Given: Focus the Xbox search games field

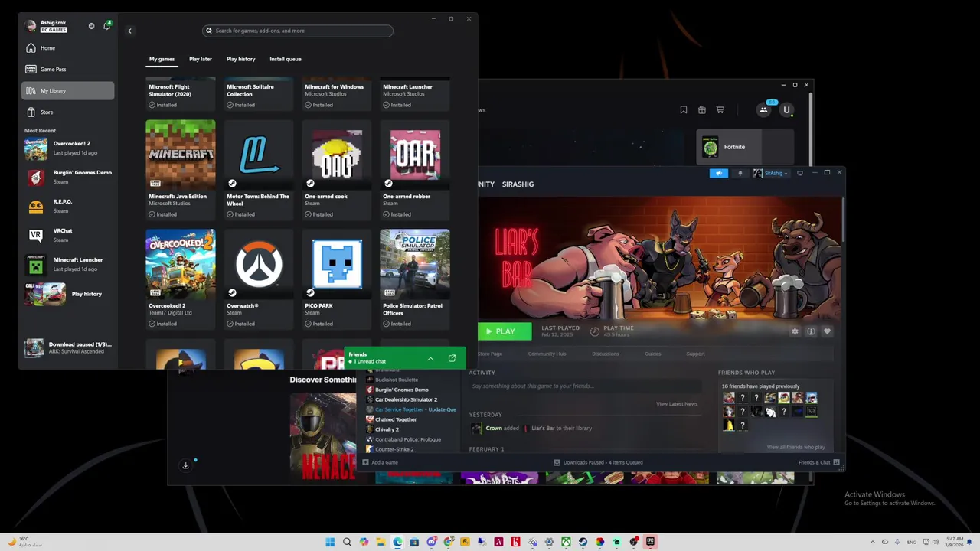Looking at the screenshot, I should (x=298, y=31).
